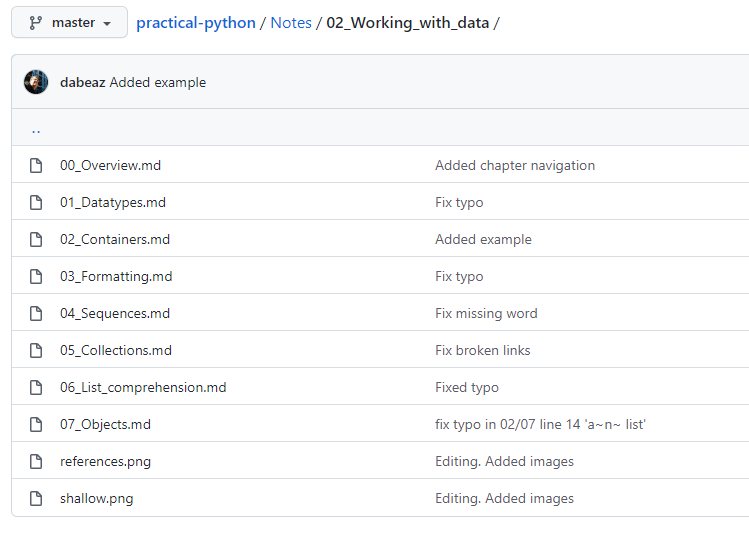Open 'Added chapter navigation' commit message
Image resolution: width=749 pixels, height=538 pixels.
click(x=514, y=165)
